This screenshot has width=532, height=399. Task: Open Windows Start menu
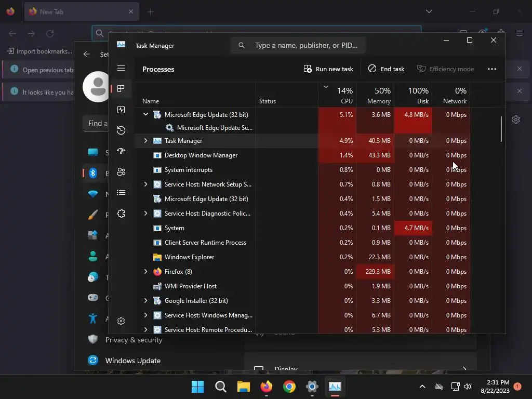(x=197, y=387)
